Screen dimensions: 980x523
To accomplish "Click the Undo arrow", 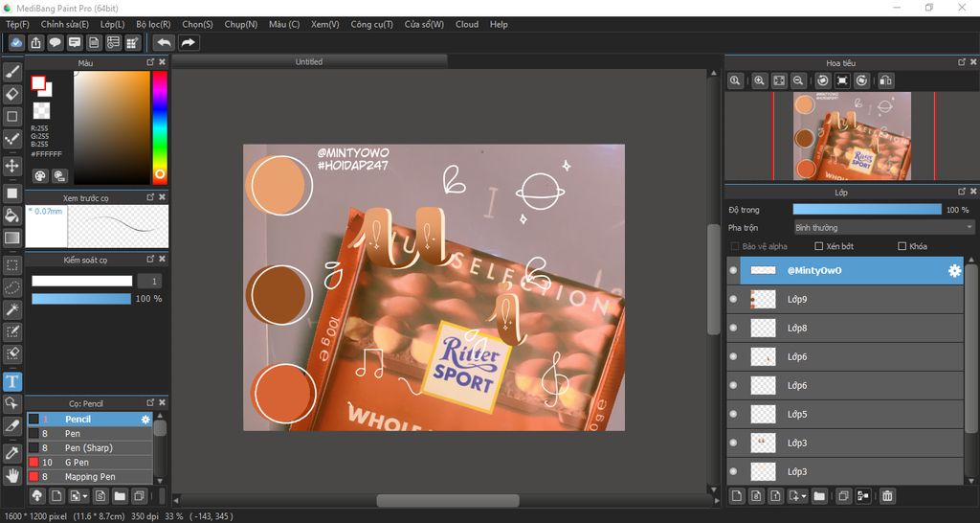I will tap(164, 42).
